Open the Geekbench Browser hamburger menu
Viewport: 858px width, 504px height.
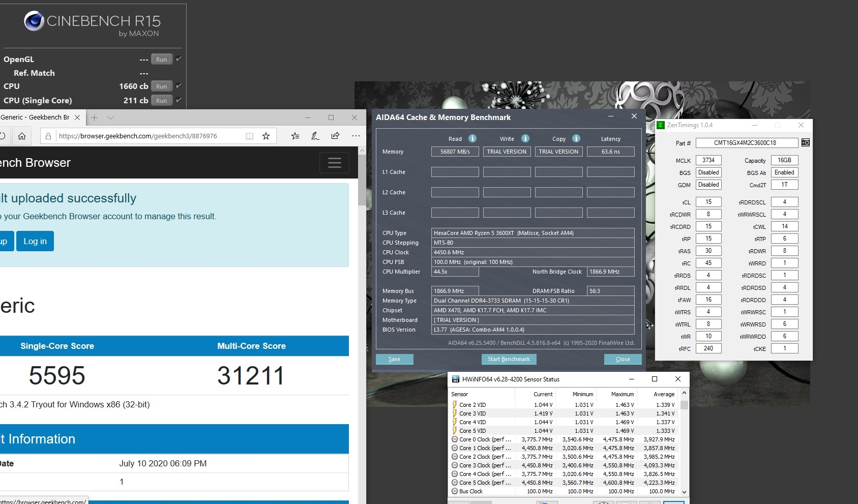335,163
